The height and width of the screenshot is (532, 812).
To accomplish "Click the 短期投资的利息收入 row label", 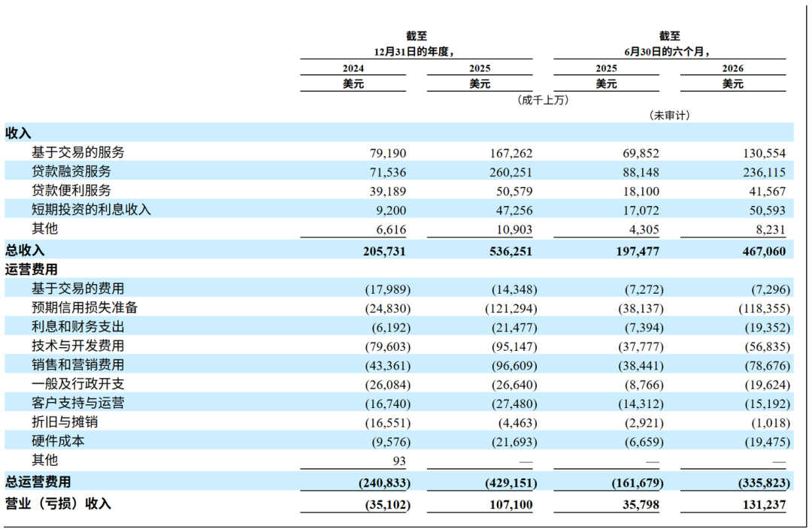I will [x=91, y=210].
